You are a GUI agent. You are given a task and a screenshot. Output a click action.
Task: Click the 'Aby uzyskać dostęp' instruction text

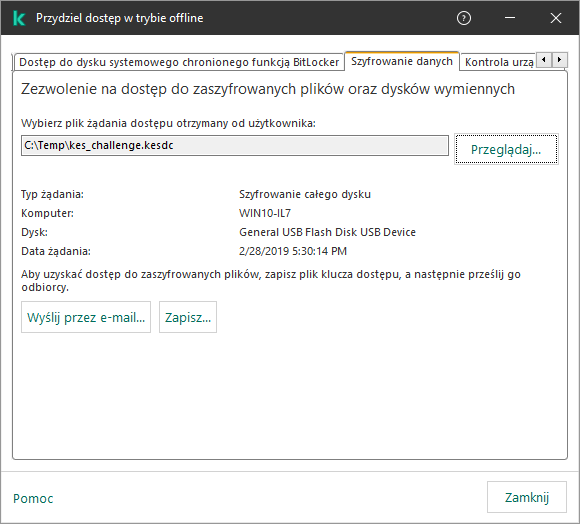(x=271, y=281)
